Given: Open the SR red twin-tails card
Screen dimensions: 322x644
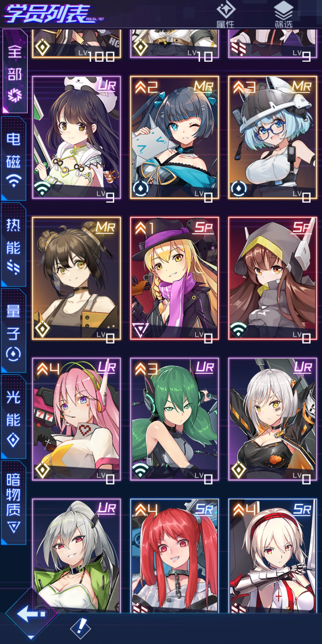Looking at the screenshot, I should click(175, 555).
